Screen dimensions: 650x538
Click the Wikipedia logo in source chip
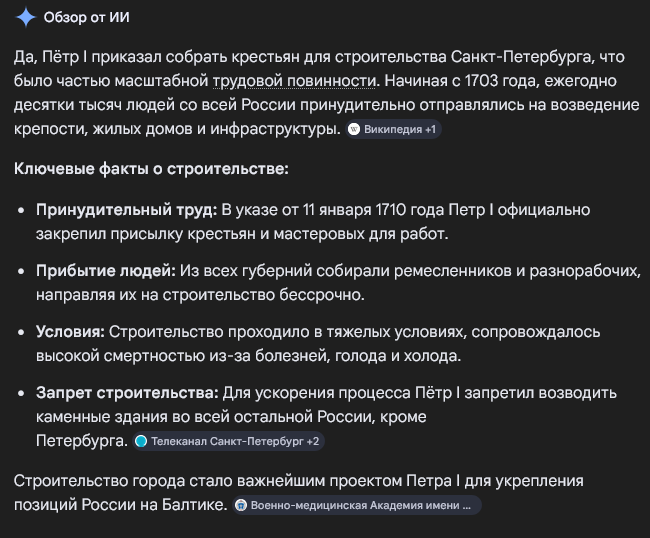point(354,130)
